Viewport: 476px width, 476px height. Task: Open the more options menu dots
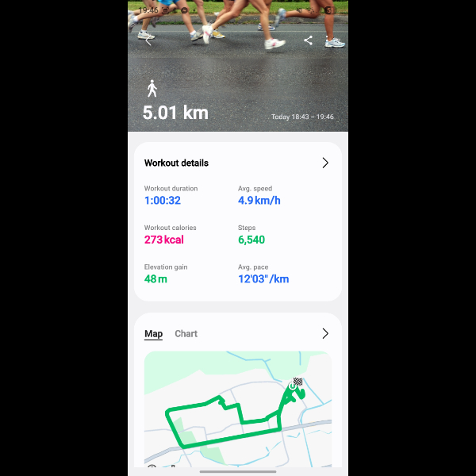327,40
